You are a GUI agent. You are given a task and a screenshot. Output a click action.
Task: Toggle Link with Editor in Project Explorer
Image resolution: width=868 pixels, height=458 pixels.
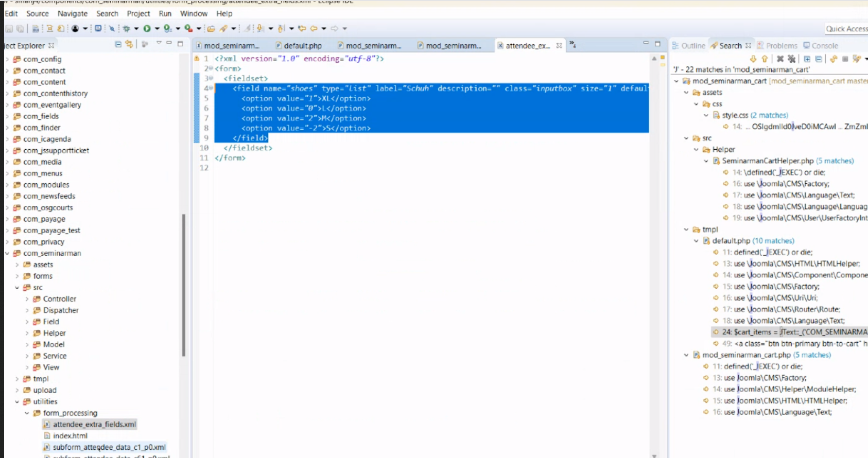[x=129, y=45]
